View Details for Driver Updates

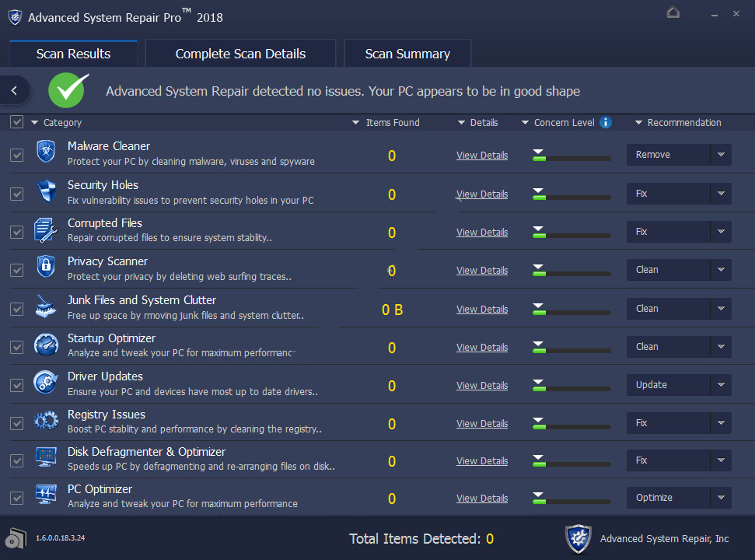[x=482, y=385]
